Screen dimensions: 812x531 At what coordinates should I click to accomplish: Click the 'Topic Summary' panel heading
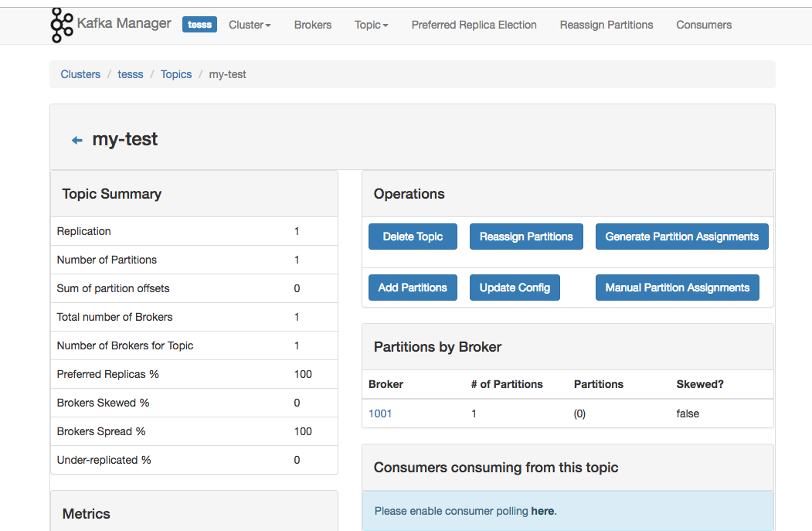pos(112,194)
